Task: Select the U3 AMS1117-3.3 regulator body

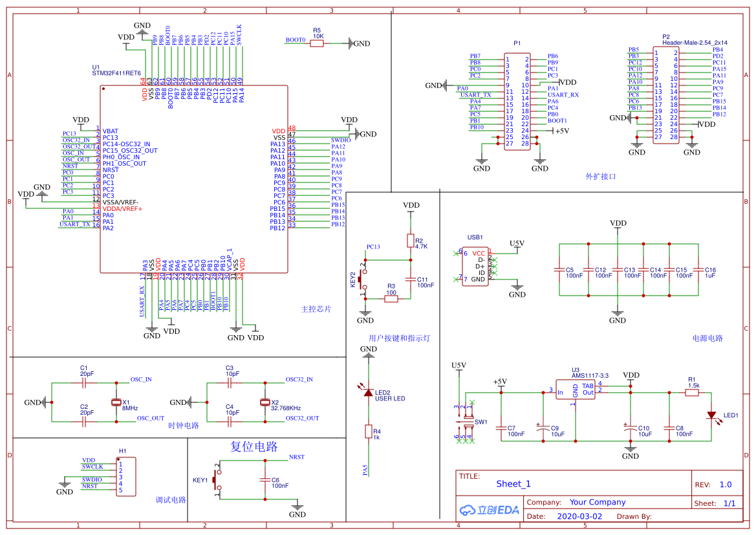Action: pos(575,390)
